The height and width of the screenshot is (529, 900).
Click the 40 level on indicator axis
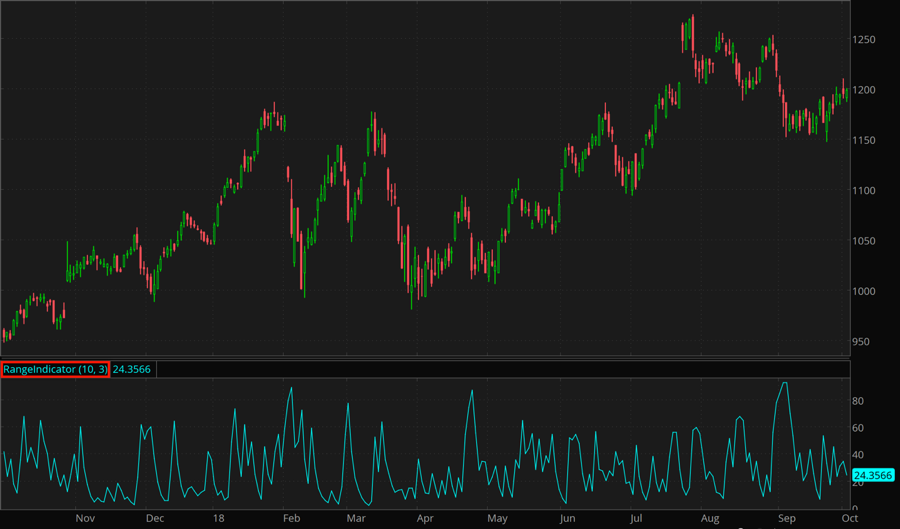(x=859, y=455)
